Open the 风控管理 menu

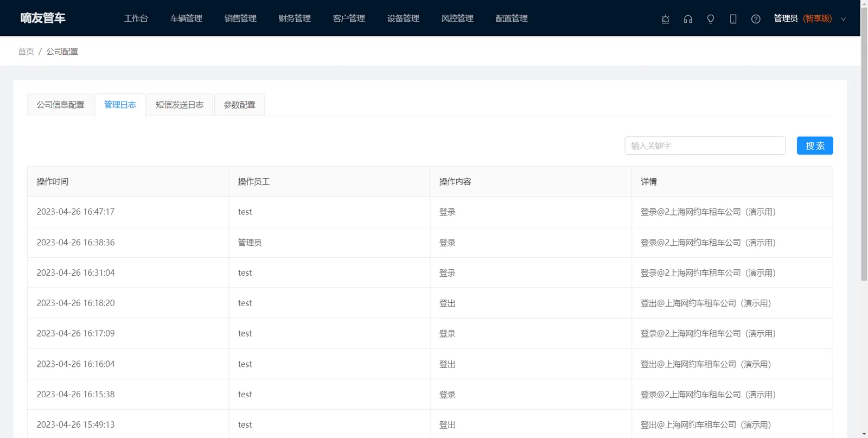(457, 18)
